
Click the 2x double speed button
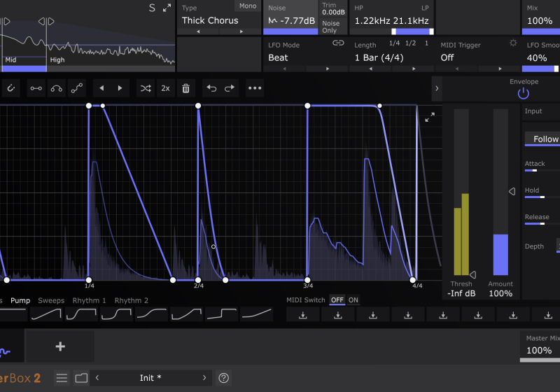point(165,88)
